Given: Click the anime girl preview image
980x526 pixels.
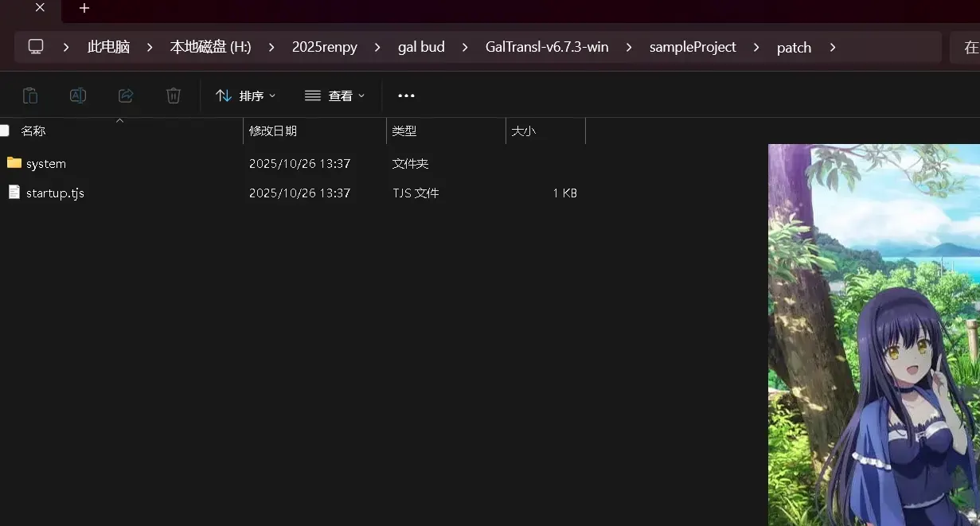Looking at the screenshot, I should 874,334.
